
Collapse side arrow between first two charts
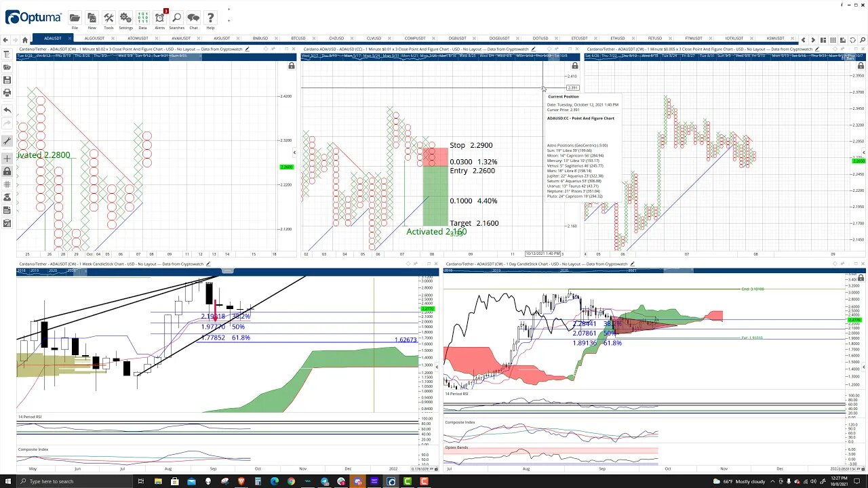pyautogui.click(x=294, y=152)
